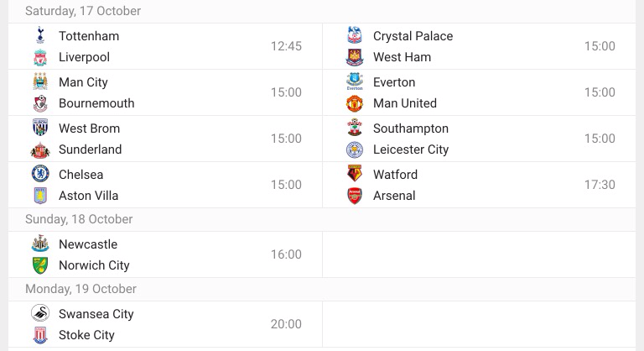Click the Monday, 19 October date header
This screenshot has width=644, height=351.
pos(80,289)
